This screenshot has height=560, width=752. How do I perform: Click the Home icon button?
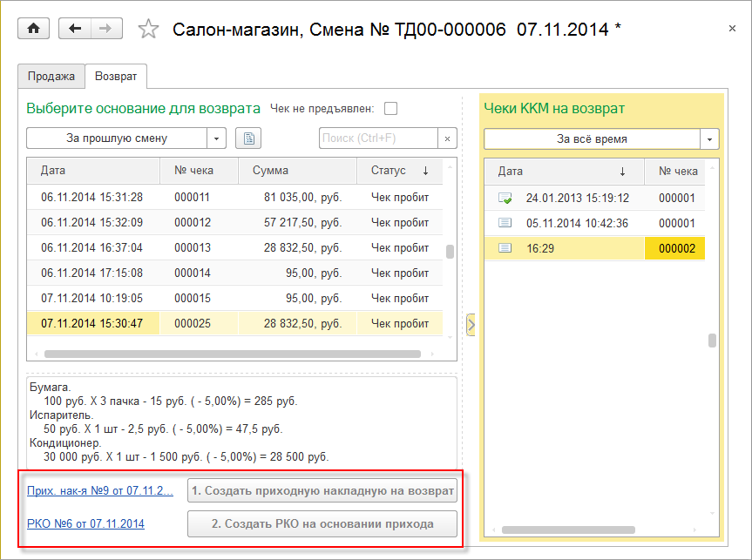click(x=34, y=29)
